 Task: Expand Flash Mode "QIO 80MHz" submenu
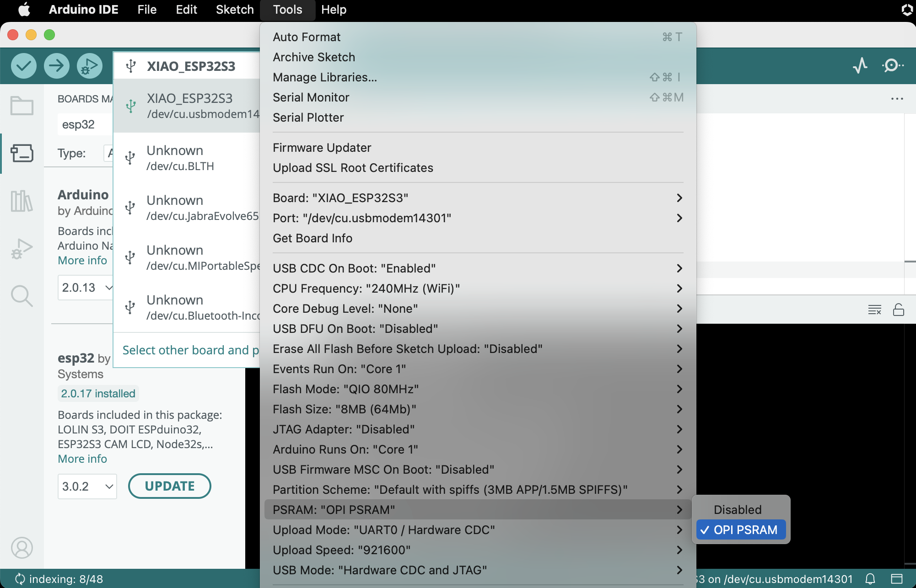[x=478, y=389]
